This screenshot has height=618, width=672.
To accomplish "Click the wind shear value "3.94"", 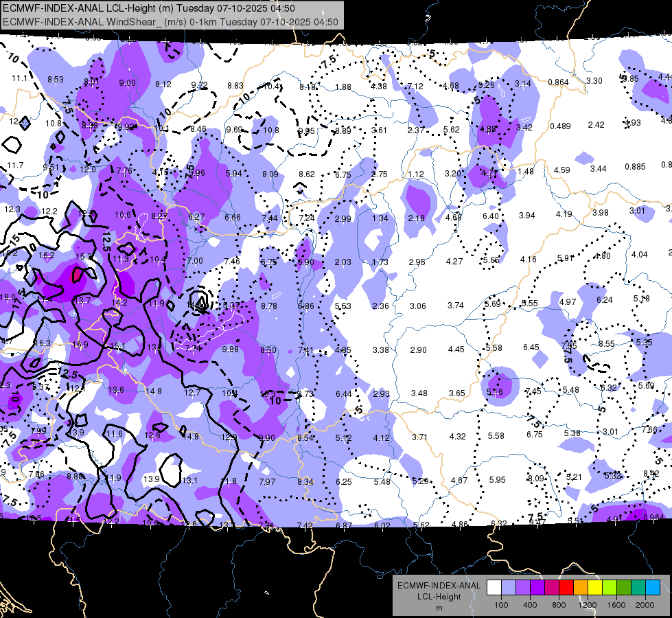I will 527,216.
